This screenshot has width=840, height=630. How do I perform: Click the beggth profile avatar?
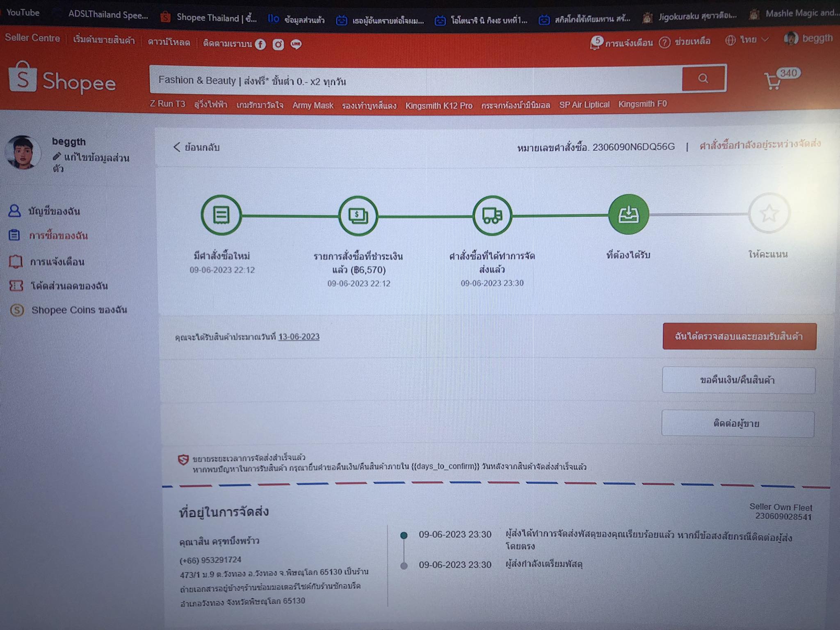pyautogui.click(x=23, y=152)
